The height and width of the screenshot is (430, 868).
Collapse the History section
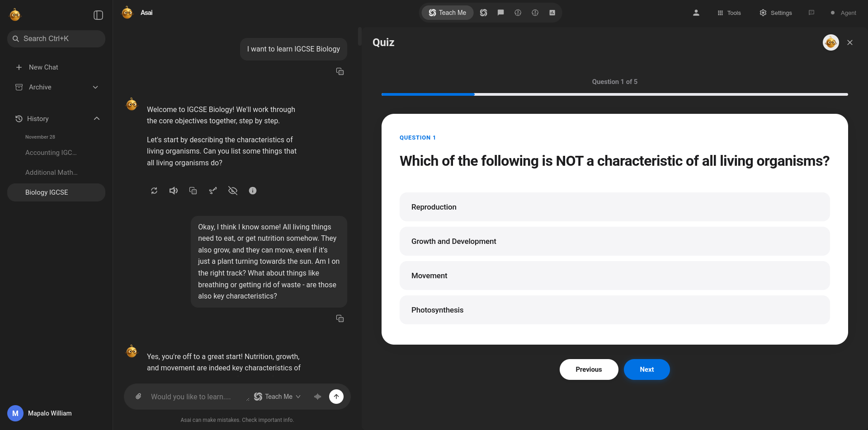click(x=96, y=118)
